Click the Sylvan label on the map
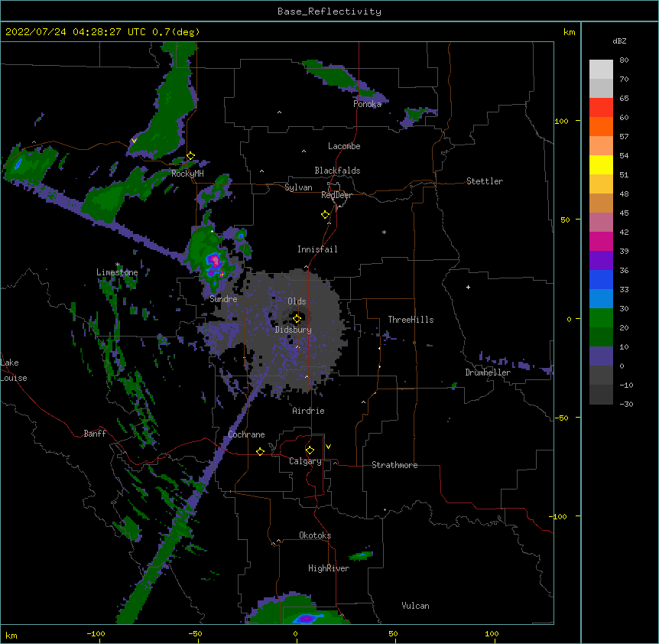The image size is (659, 644). coord(298,187)
